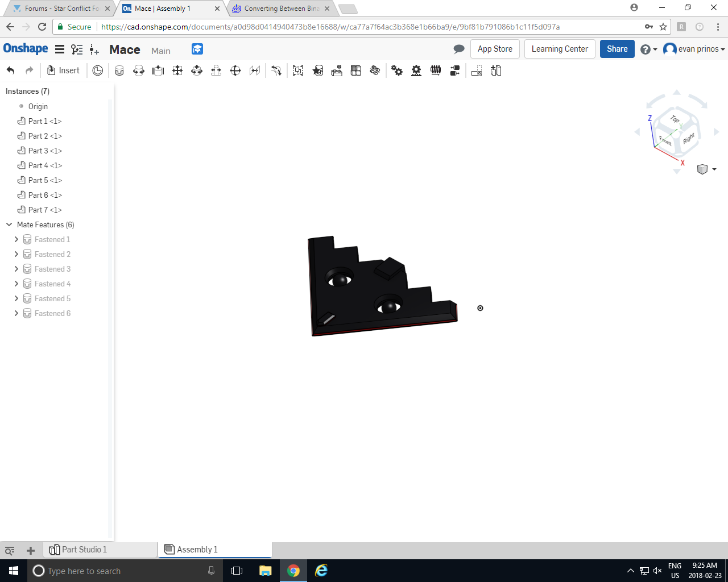Image resolution: width=728 pixels, height=582 pixels.
Task: Select the Screw relation tool
Action: [x=436, y=70]
